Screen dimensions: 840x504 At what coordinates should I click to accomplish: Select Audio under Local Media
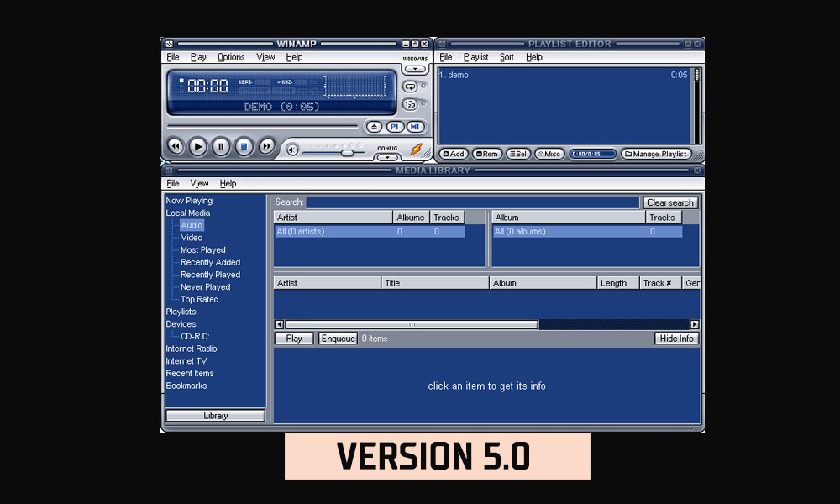[192, 225]
